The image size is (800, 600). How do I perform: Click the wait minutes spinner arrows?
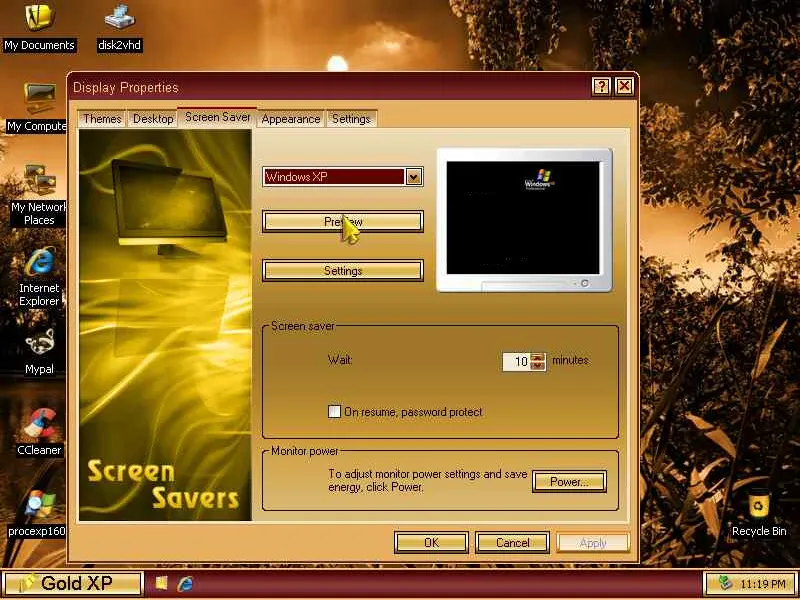tap(538, 362)
